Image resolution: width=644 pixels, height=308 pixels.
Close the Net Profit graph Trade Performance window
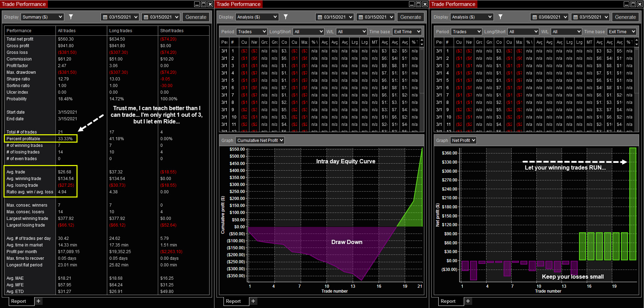click(x=640, y=4)
